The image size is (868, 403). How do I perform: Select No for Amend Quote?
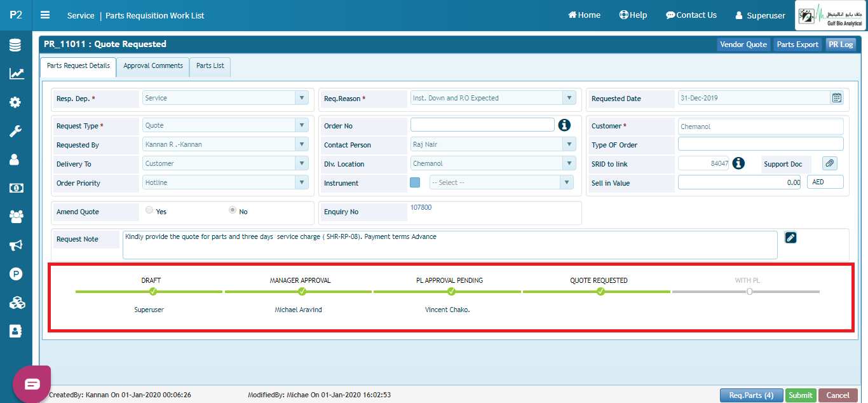tap(233, 210)
